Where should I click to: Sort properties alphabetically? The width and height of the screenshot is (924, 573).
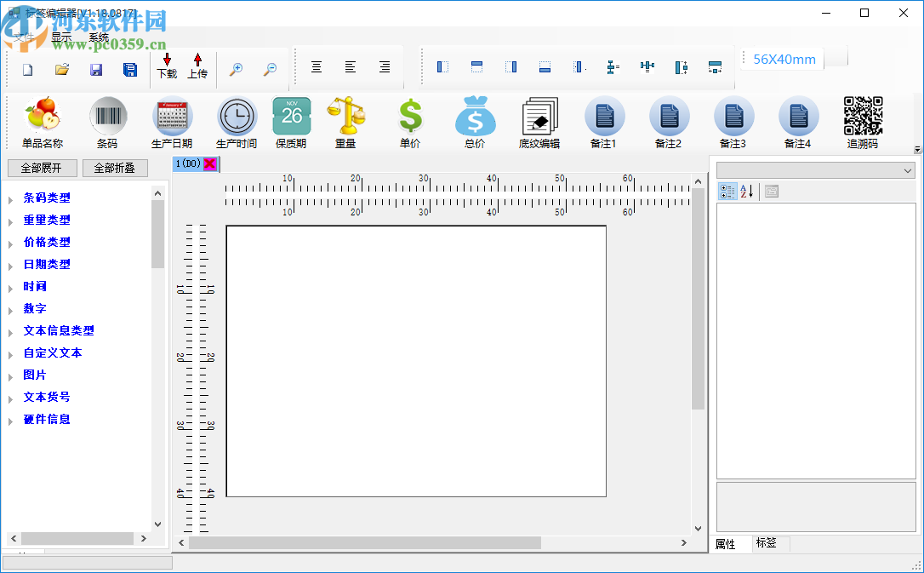pos(747,191)
